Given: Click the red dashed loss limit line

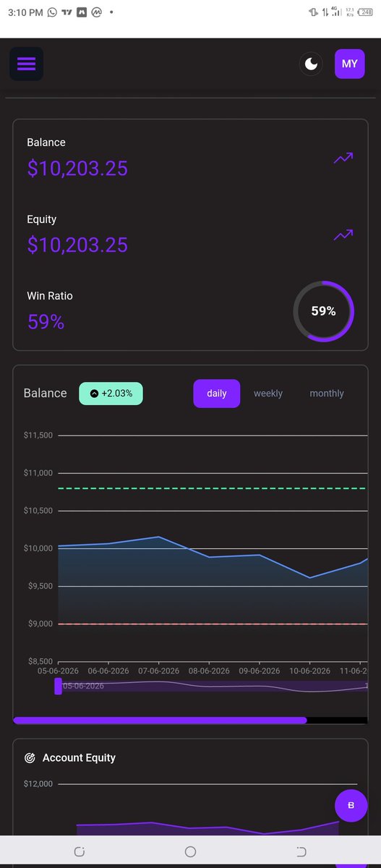Looking at the screenshot, I should 213,624.
